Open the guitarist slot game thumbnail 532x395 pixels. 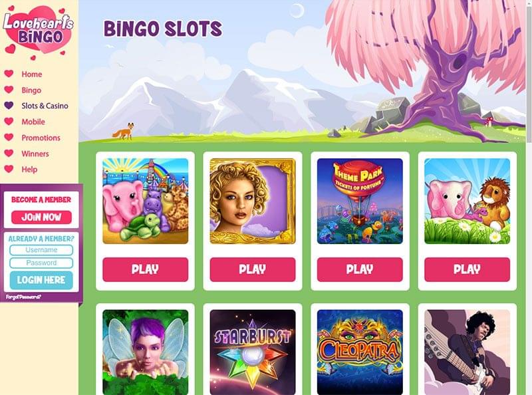467,352
